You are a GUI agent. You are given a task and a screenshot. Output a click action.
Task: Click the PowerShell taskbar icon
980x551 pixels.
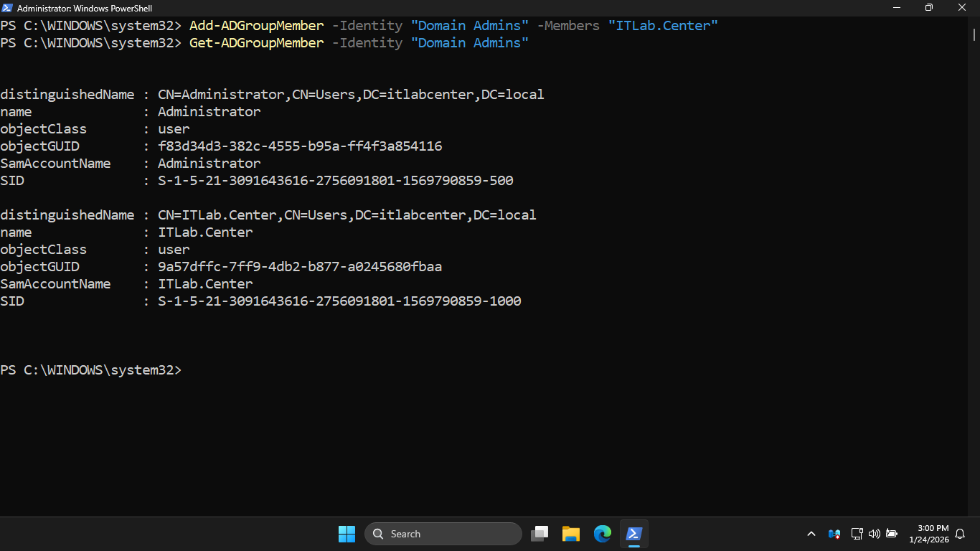tap(634, 534)
